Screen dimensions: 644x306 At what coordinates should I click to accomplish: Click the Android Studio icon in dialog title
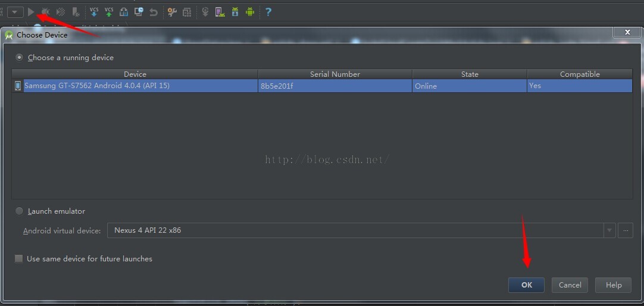(x=9, y=35)
